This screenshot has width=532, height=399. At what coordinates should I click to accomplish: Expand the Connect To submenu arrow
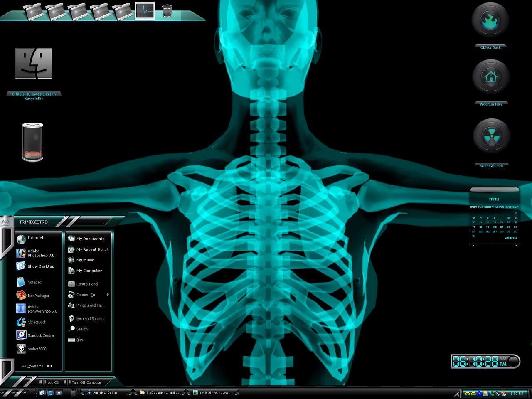pos(108,295)
